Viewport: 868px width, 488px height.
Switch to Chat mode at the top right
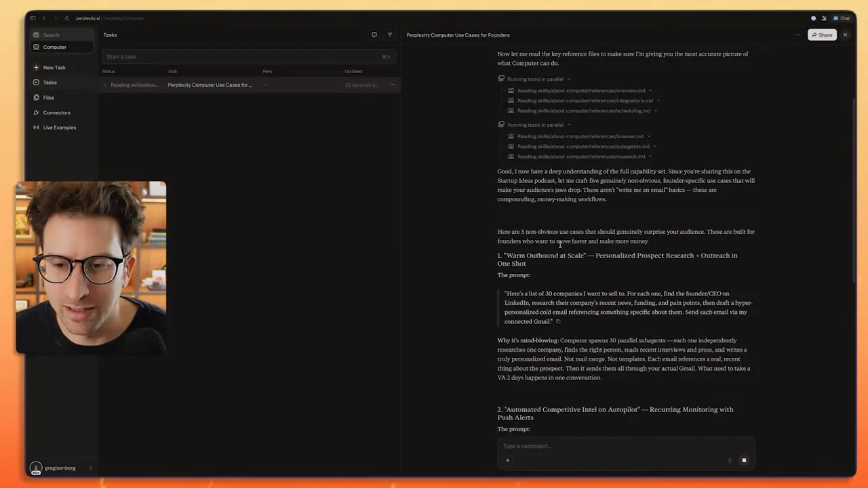[x=842, y=18]
